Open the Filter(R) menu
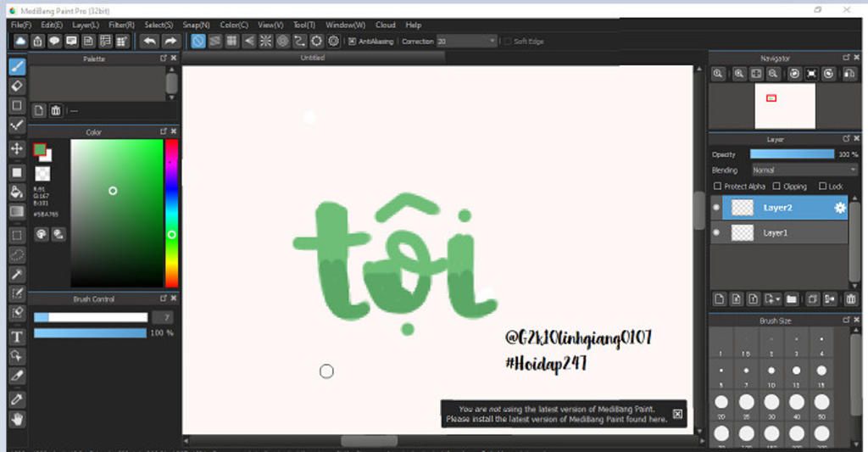Screen dimensions: 868x452 122,25
